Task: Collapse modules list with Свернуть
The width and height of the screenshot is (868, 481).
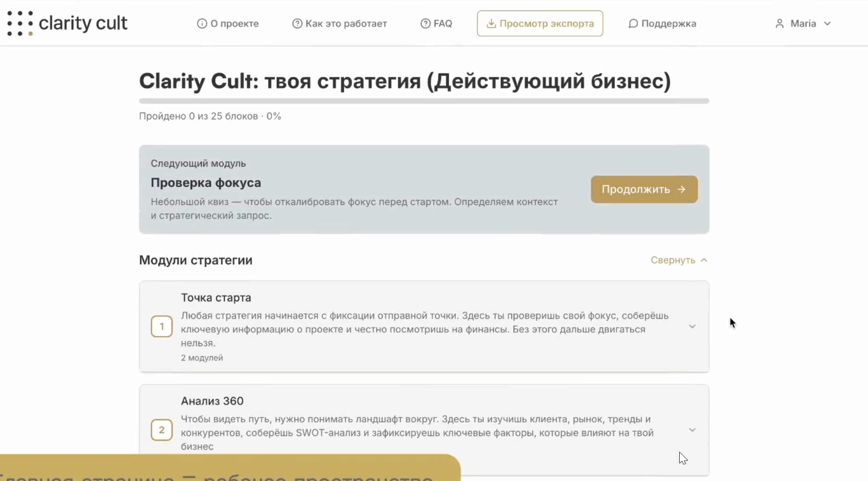Action: click(x=679, y=260)
